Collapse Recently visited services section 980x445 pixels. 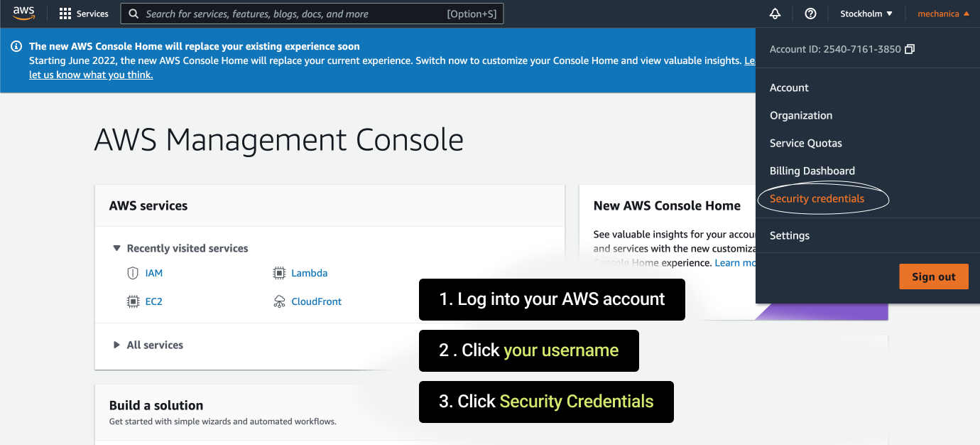point(116,248)
